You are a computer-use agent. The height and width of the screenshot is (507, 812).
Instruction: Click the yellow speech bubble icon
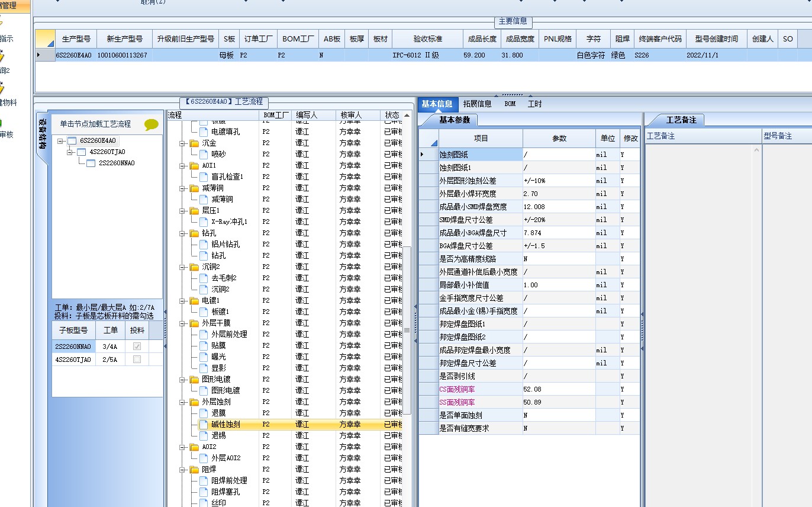[x=152, y=125]
